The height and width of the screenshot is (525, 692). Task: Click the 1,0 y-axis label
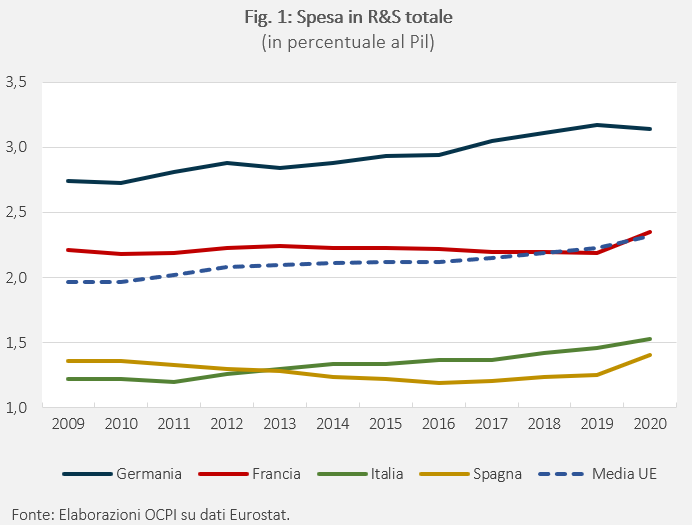coord(16,408)
